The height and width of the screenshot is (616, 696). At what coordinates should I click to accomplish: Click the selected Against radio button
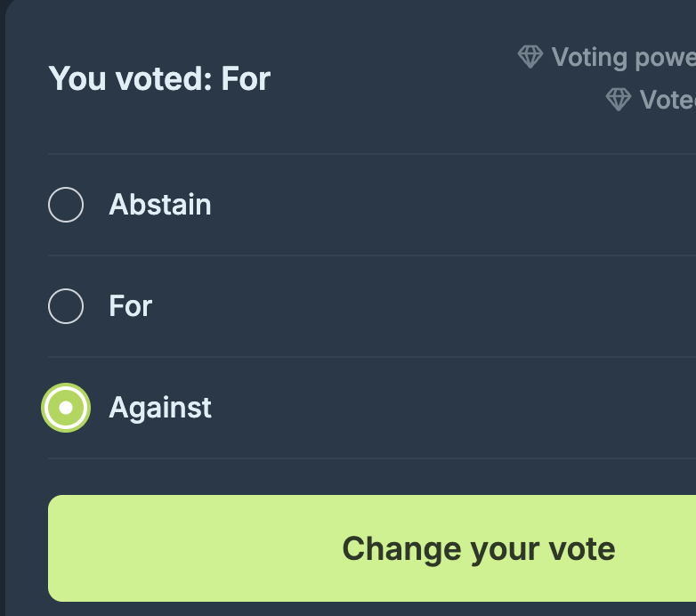click(x=66, y=408)
